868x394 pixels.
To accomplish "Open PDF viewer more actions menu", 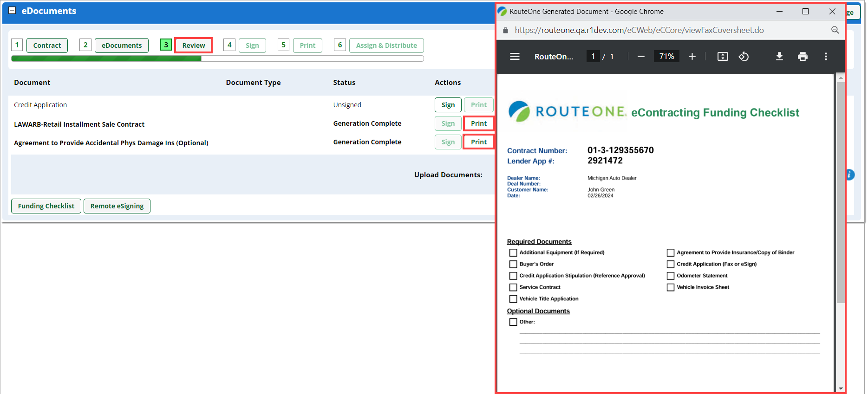I will coord(826,57).
